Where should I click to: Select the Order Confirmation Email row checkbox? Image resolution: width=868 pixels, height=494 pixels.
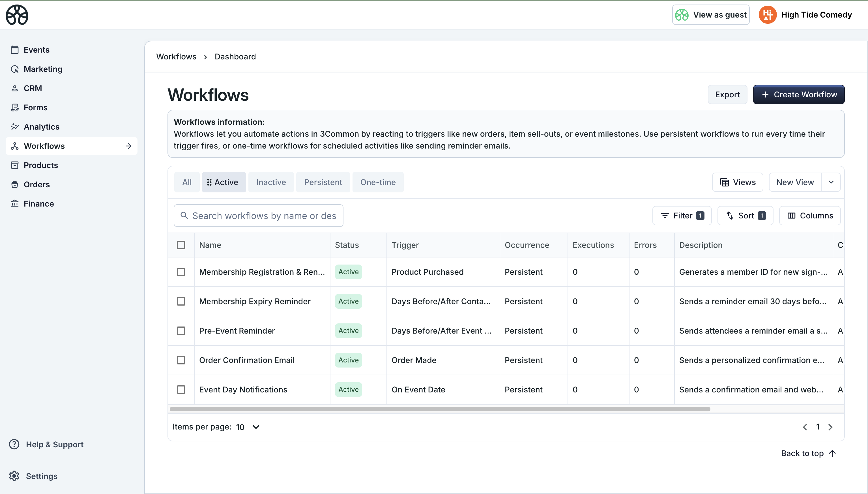(x=181, y=360)
